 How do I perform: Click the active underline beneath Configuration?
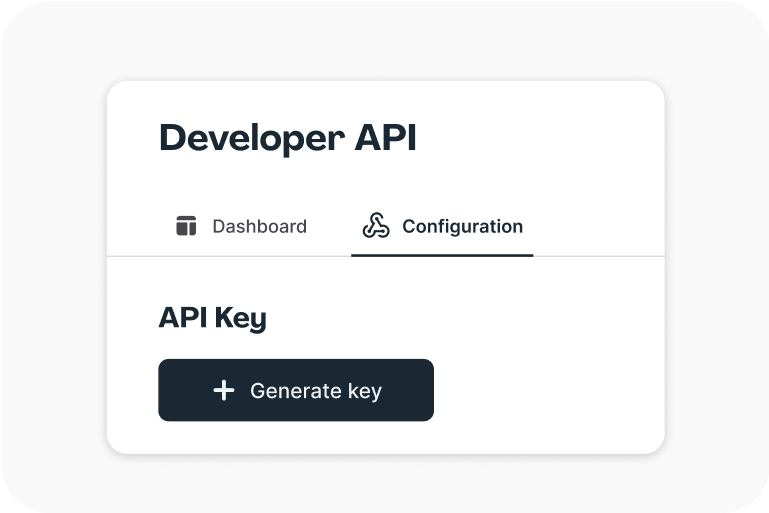point(442,255)
